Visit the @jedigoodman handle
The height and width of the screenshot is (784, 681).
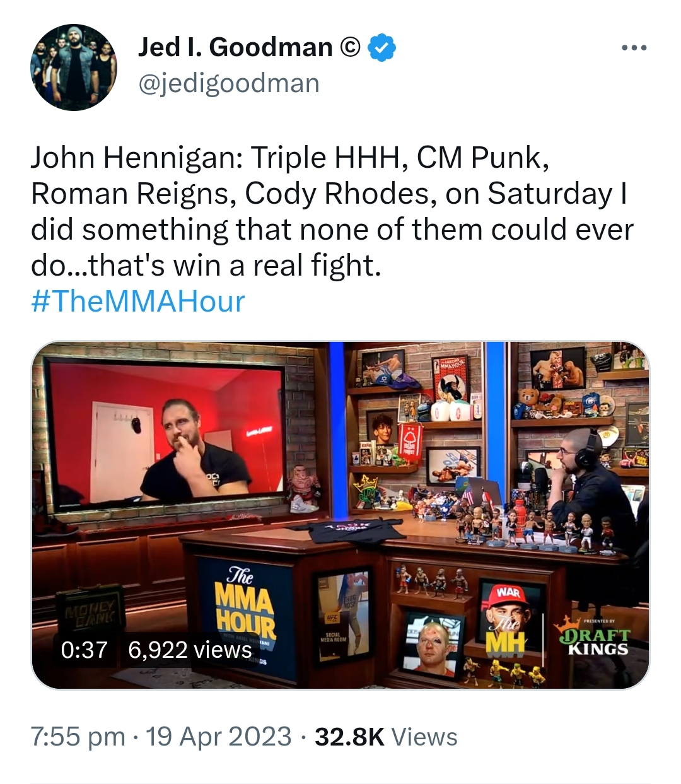pyautogui.click(x=229, y=83)
